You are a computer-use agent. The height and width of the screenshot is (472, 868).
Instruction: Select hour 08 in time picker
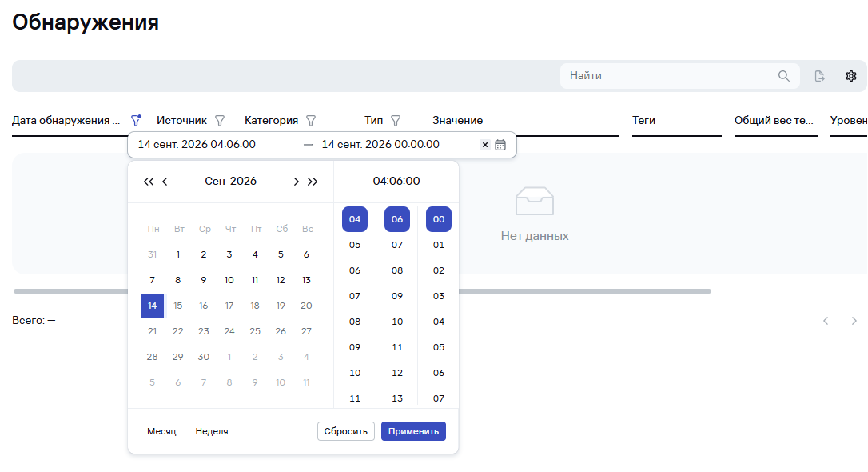point(355,322)
